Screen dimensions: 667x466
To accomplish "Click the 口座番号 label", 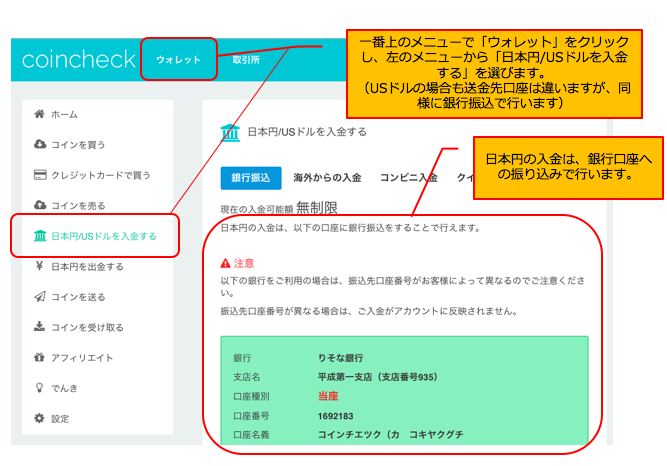I will (x=251, y=416).
